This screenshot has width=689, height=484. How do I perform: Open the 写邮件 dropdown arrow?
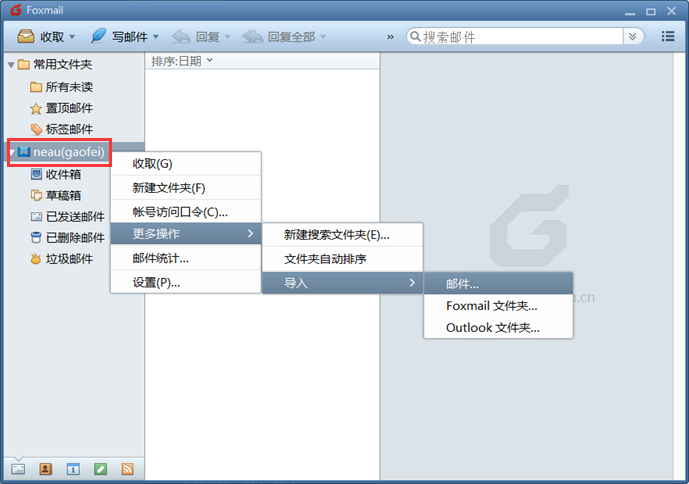[156, 37]
